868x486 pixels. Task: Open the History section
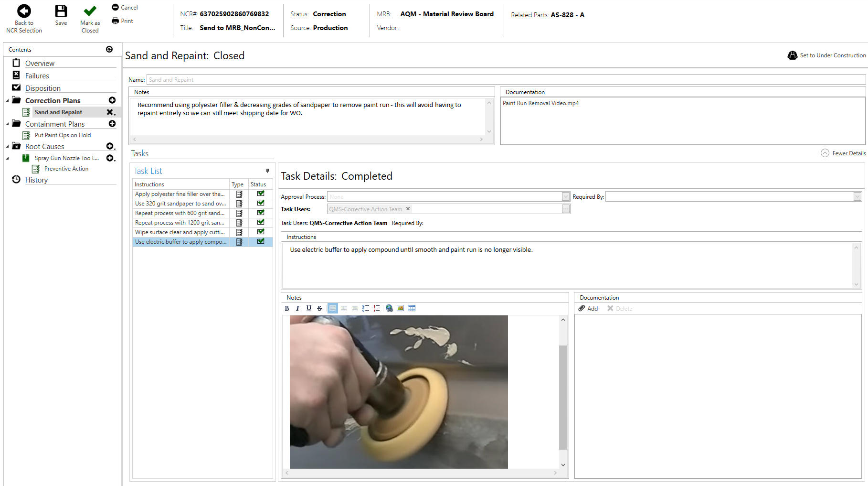[x=36, y=180]
